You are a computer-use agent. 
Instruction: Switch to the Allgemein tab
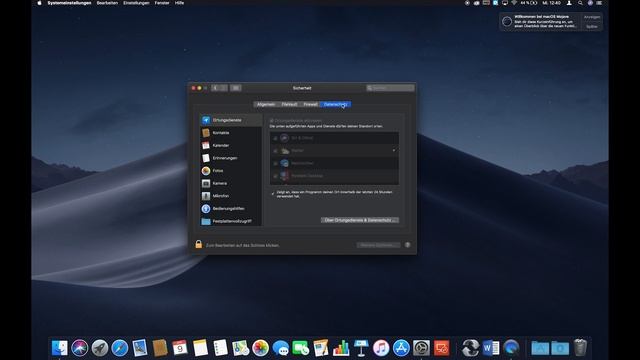(266, 104)
